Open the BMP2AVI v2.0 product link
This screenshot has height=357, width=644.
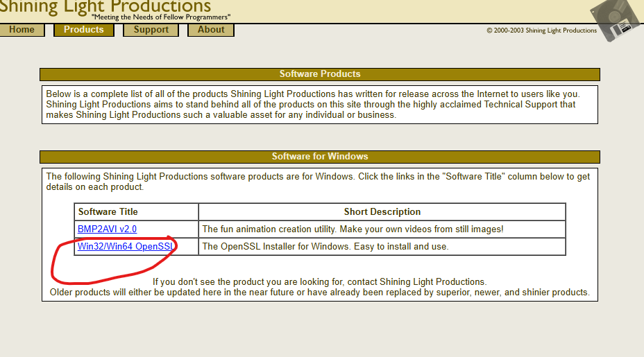(107, 229)
